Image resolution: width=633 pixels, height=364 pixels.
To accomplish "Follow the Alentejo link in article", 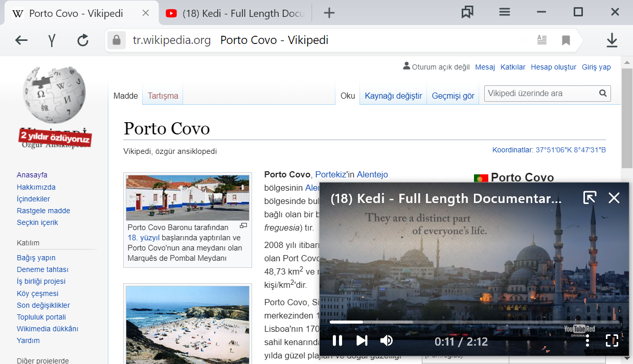I will (x=372, y=175).
